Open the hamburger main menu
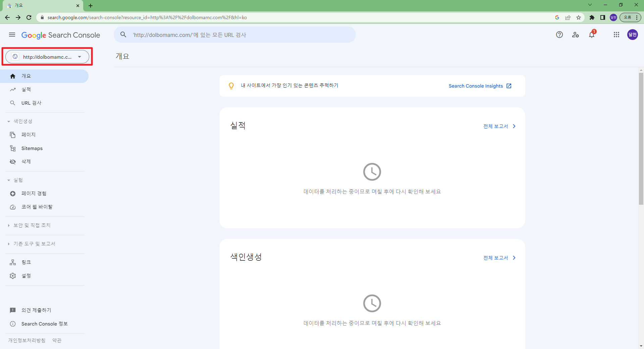The height and width of the screenshot is (349, 644). click(12, 35)
